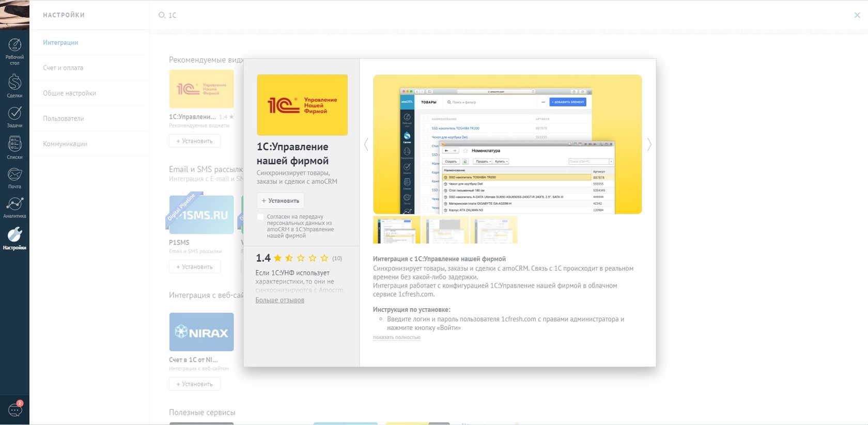This screenshot has height=425, width=868.
Task: Open the 1SMS.RU widget card image
Action: pos(202,214)
